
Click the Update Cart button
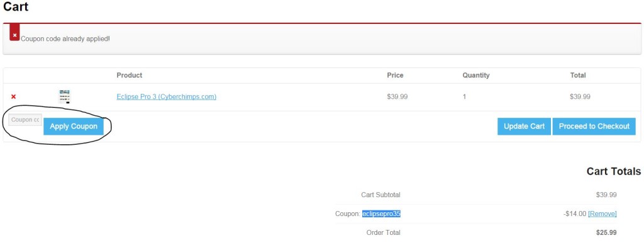click(524, 126)
